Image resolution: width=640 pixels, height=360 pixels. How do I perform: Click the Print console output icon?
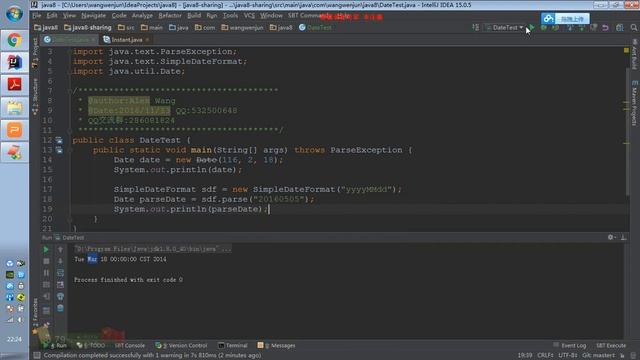[60, 296]
